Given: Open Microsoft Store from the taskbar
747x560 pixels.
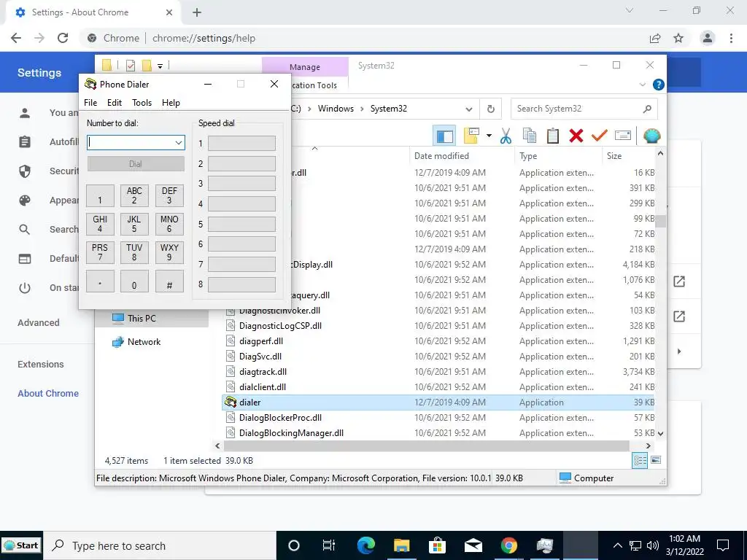Looking at the screenshot, I should pyautogui.click(x=437, y=545).
